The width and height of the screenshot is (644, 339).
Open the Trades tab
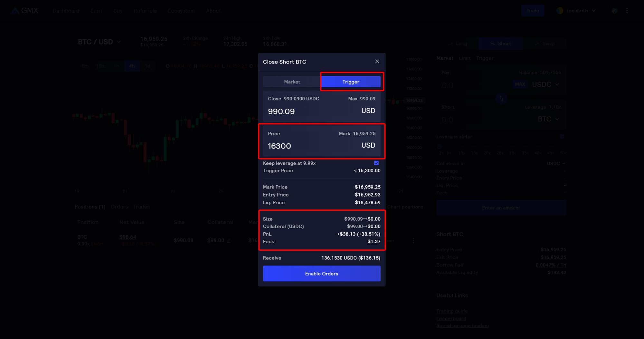coord(142,207)
